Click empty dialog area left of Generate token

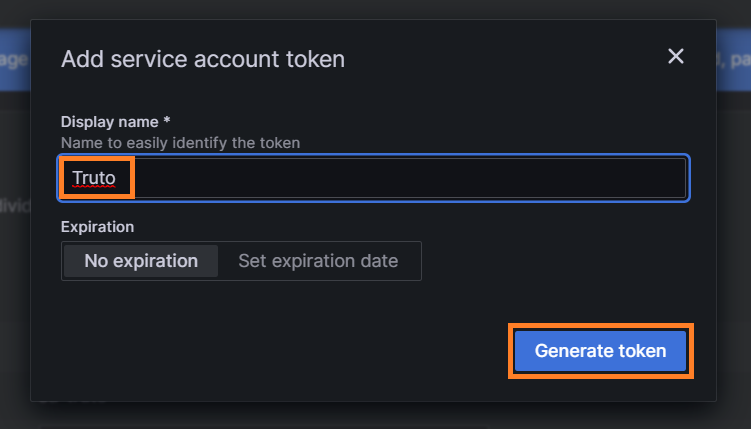click(280, 351)
